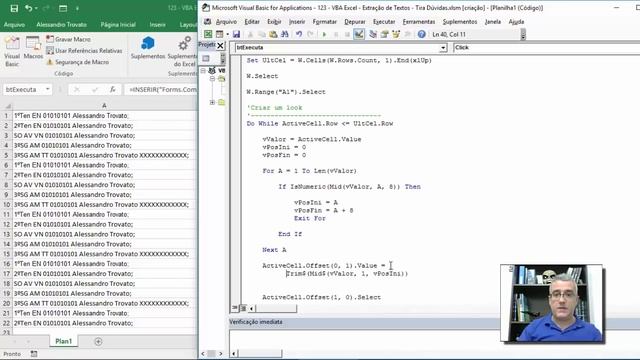Click the View Microsoft Excel icon in VBA toolbar
This screenshot has width=640, height=360.
coord(208,34)
